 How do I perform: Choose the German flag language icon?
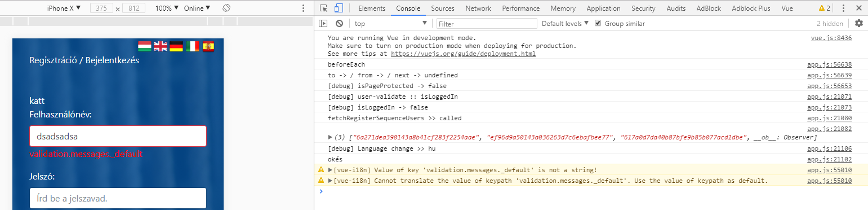click(x=176, y=46)
